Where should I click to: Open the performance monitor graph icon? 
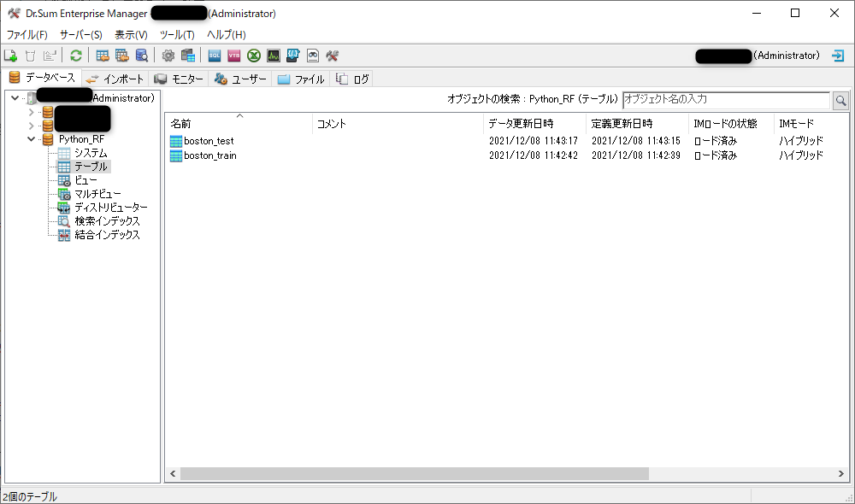click(274, 56)
